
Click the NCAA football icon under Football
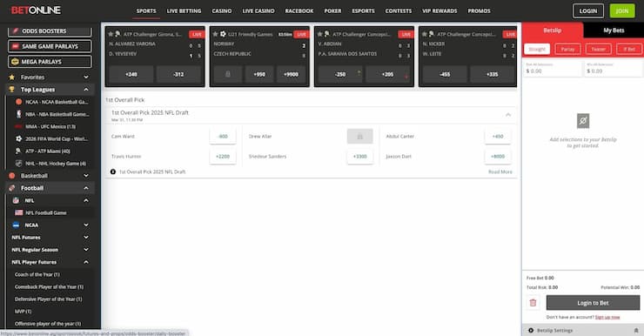coord(16,225)
